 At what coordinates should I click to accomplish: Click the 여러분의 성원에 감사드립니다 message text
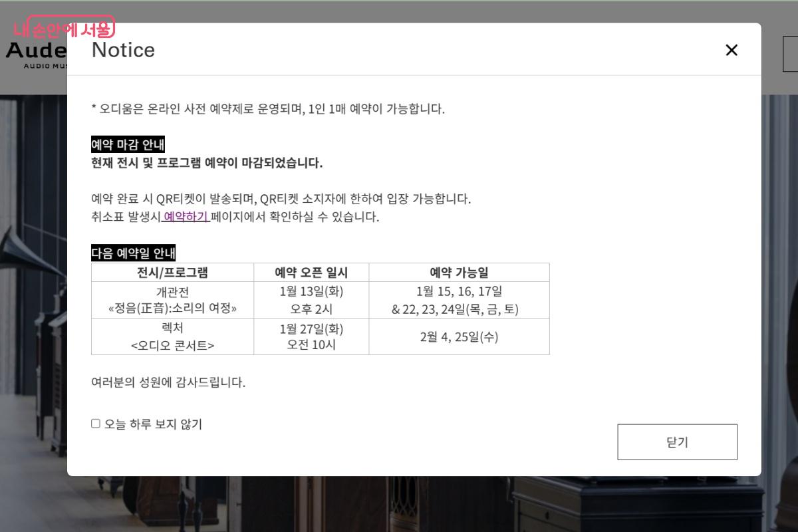click(168, 382)
